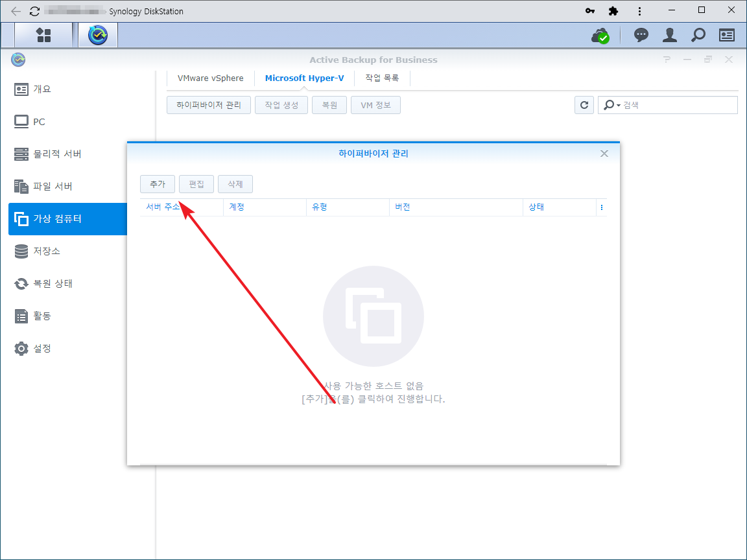747x560 pixels.
Task: Open the help question mark in app window
Action: click(x=667, y=60)
